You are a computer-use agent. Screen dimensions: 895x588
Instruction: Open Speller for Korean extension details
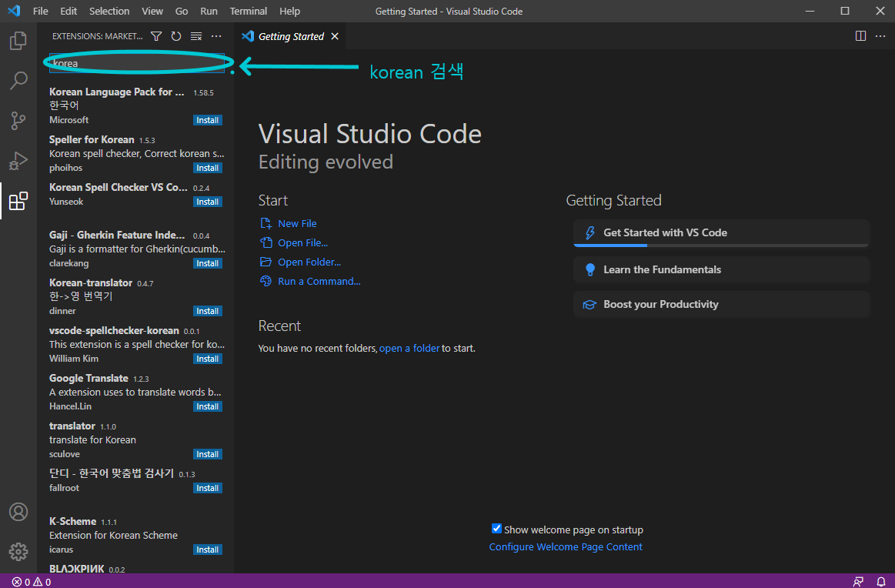point(136,154)
